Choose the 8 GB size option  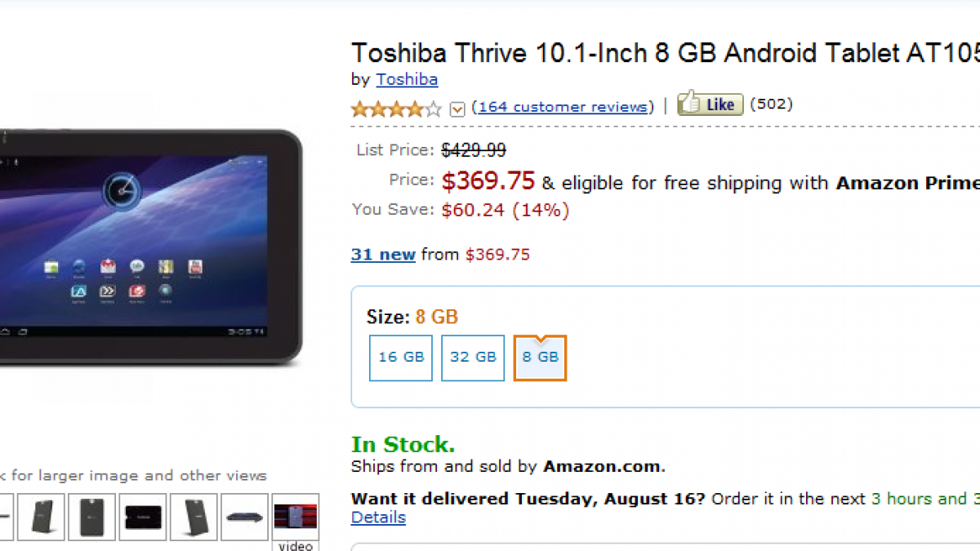[x=540, y=358]
